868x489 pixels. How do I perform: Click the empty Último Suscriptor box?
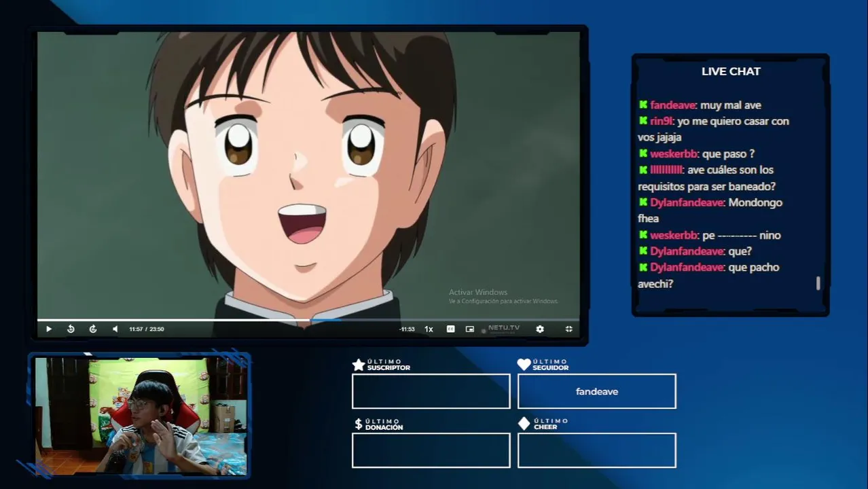click(431, 391)
